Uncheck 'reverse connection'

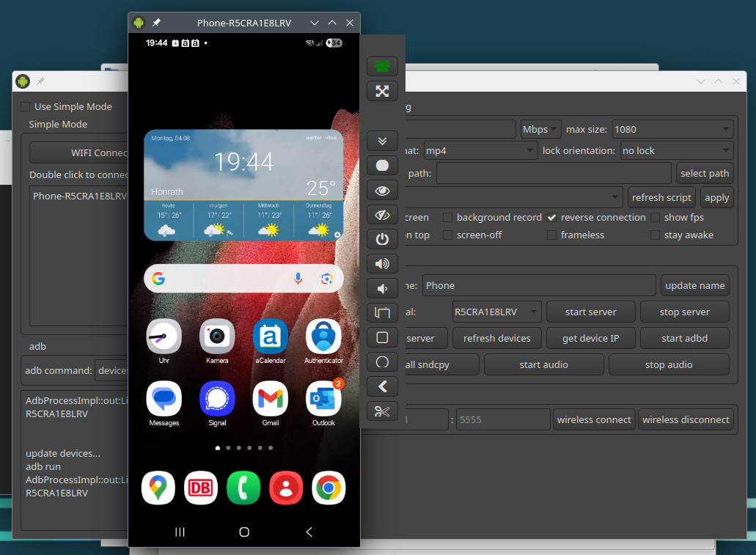click(x=552, y=217)
